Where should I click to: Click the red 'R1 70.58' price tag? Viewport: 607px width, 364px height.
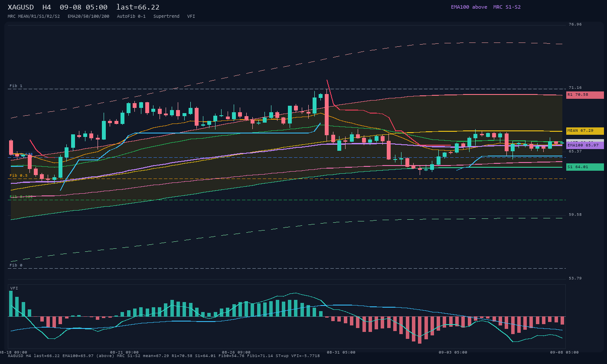585,95
